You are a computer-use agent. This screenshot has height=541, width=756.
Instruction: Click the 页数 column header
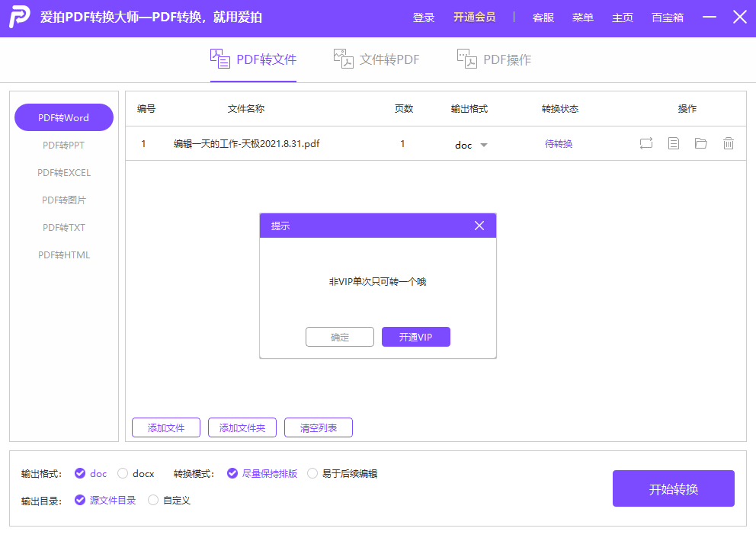404,108
